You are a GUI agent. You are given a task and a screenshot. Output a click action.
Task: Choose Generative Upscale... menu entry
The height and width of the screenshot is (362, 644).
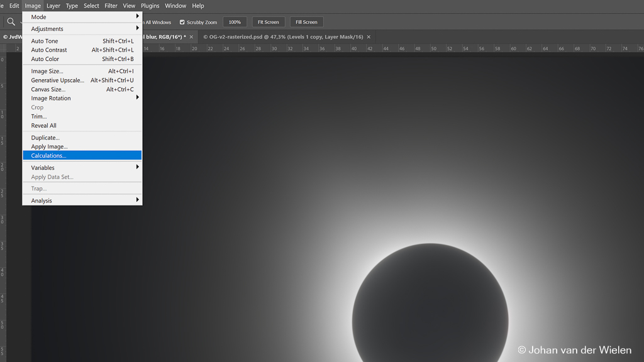point(82,80)
